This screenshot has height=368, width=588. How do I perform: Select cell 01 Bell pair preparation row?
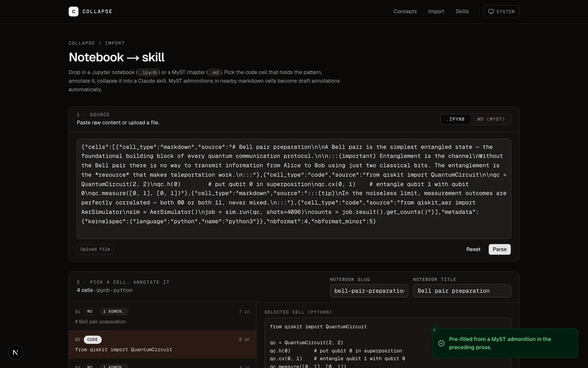click(x=162, y=316)
